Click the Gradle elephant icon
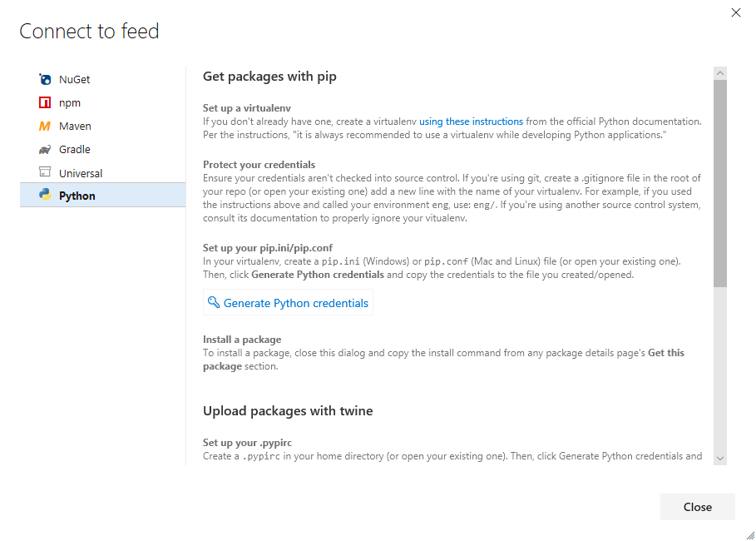 point(45,150)
